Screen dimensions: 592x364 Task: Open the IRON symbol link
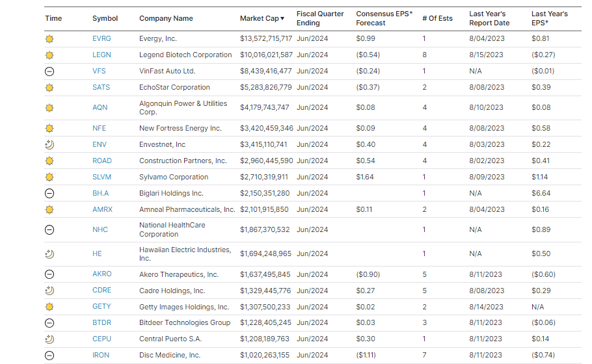pyautogui.click(x=101, y=355)
